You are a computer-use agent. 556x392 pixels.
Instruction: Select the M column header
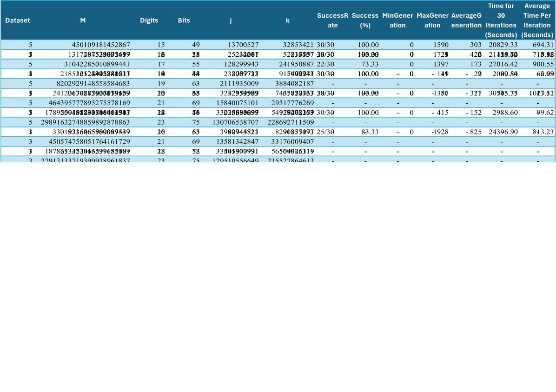83,20
